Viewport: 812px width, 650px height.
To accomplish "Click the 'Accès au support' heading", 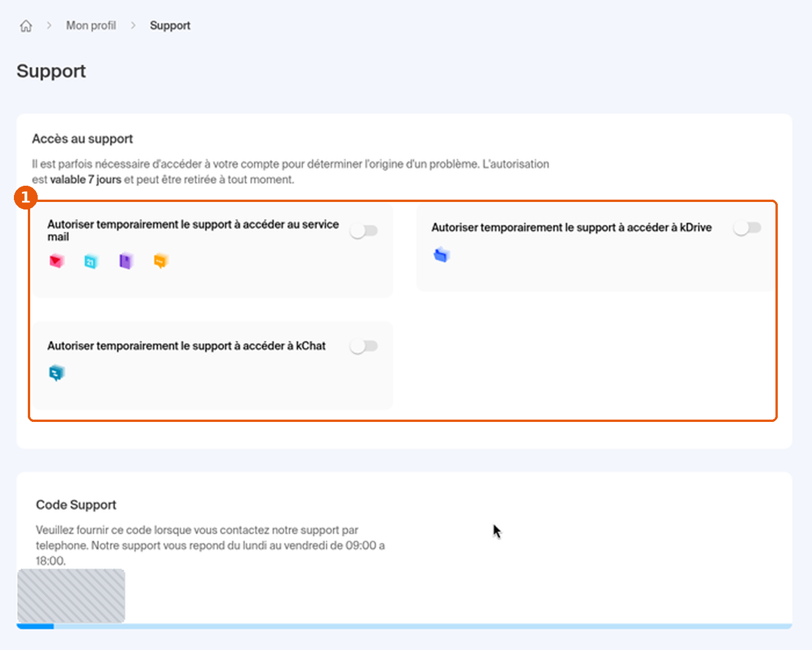I will (x=82, y=139).
